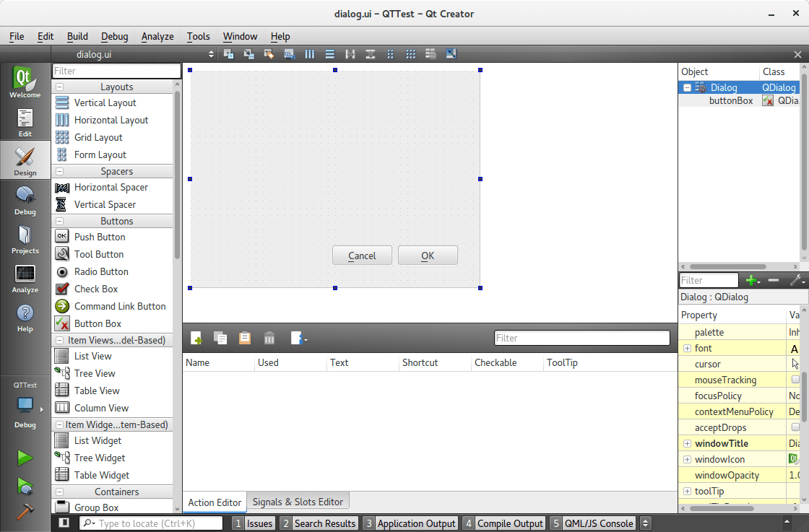Viewport: 809px width, 532px height.
Task: Click New action icon in Action Editor
Action: [196, 338]
